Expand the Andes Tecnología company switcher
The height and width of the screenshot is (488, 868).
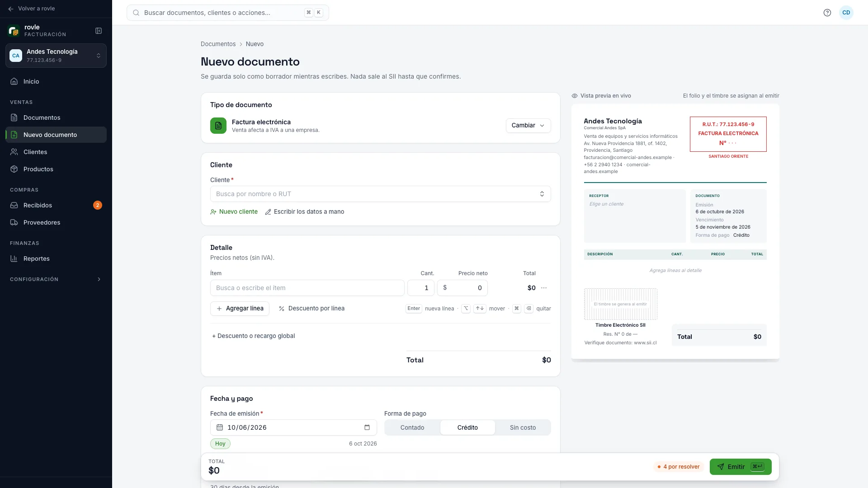[56, 56]
